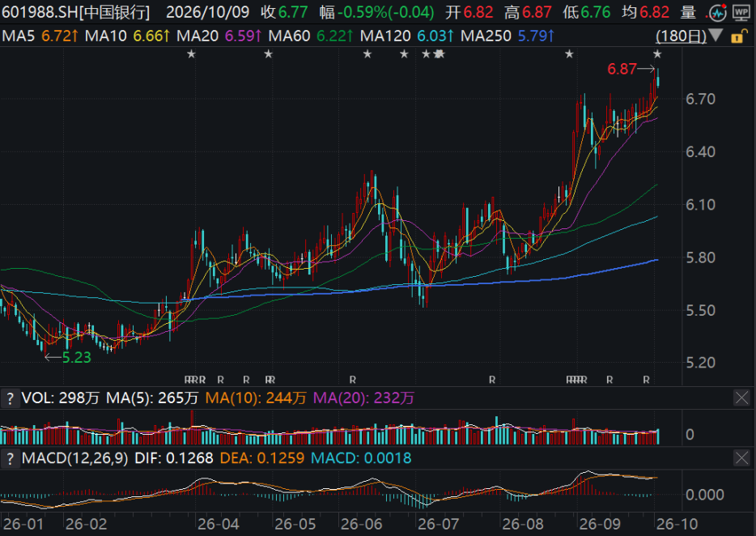756x536 pixels.
Task: Click the average price 均6.82
Action: pyautogui.click(x=645, y=12)
